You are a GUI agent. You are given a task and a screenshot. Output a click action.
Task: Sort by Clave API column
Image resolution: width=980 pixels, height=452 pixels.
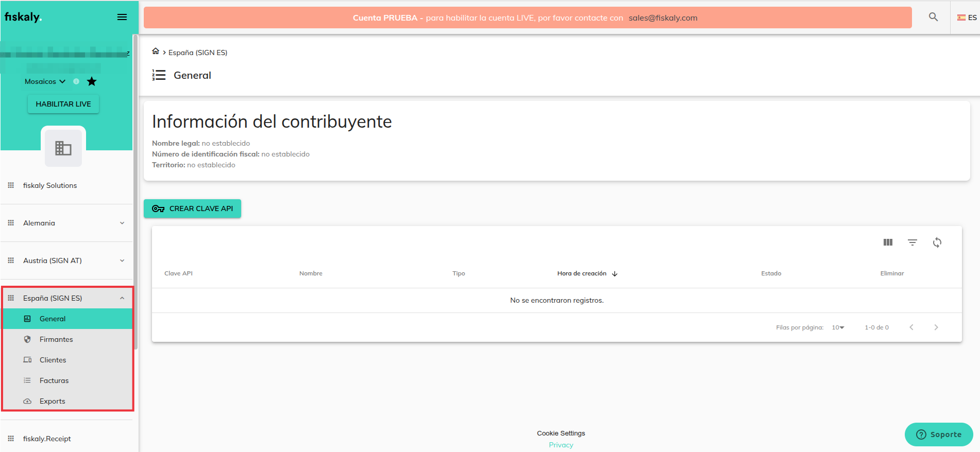coord(178,273)
